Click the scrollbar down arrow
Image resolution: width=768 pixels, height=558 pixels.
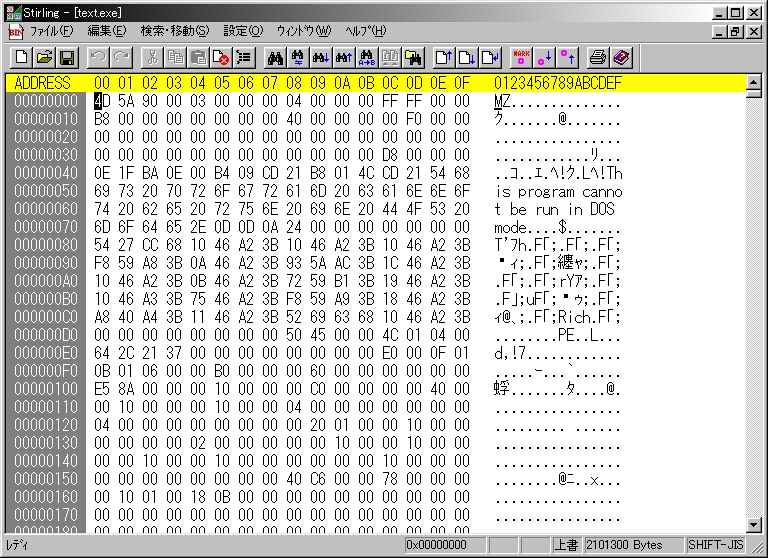click(754, 524)
